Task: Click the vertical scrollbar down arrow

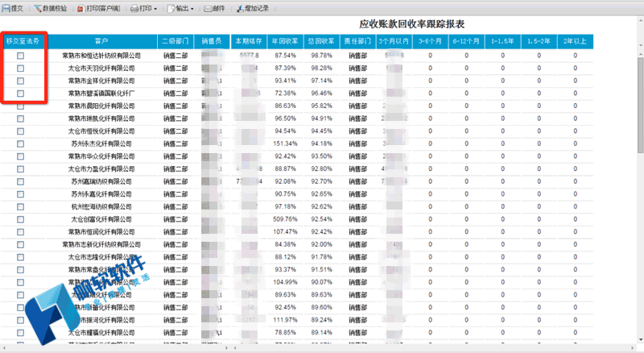Action: (640, 340)
